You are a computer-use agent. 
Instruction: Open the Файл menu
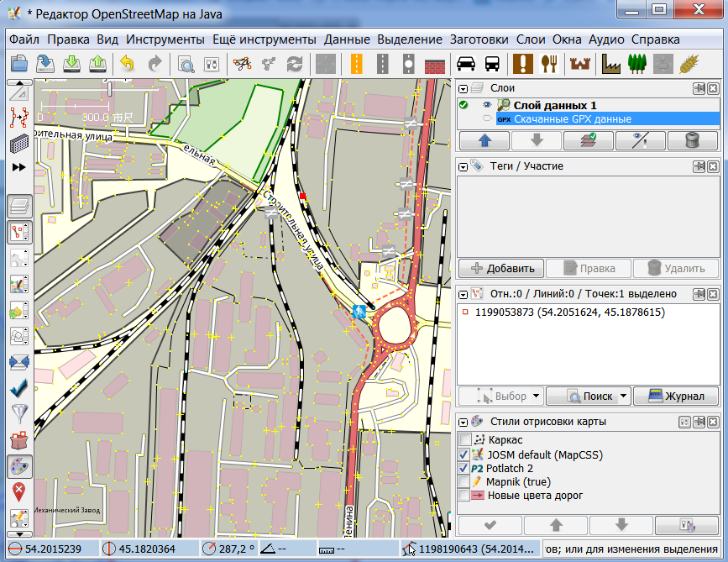point(24,39)
